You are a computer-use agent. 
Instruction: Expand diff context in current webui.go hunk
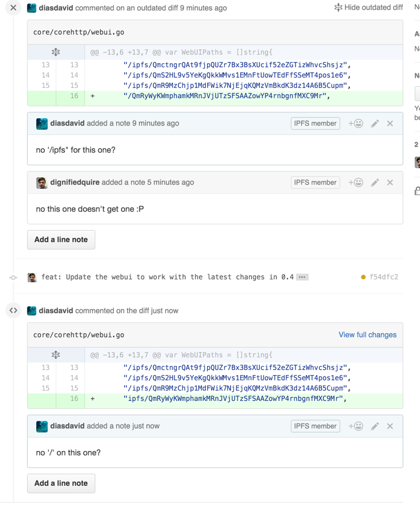point(56,355)
